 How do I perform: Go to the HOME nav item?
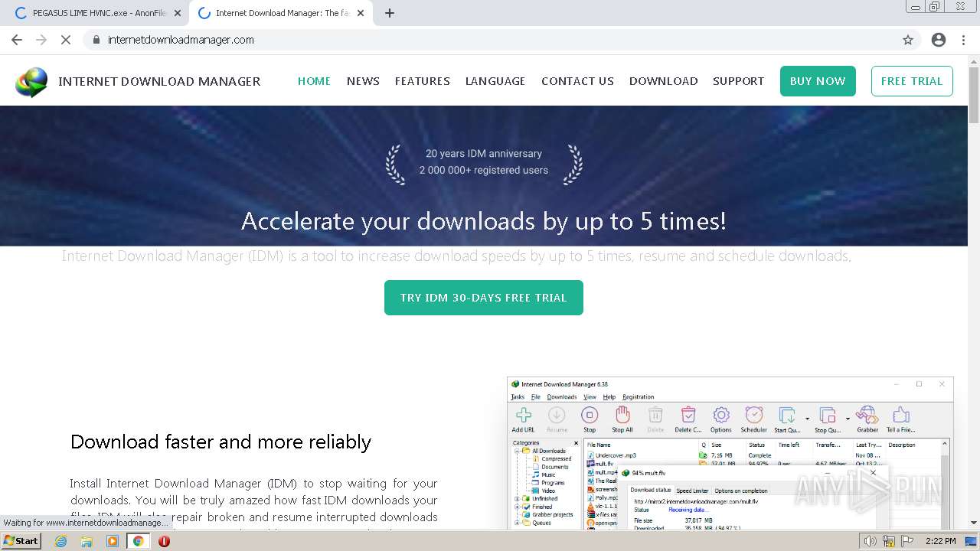point(314,81)
